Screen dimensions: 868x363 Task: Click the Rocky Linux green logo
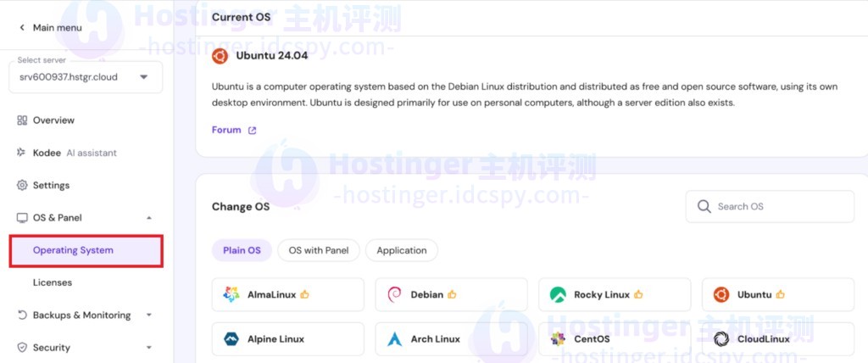pyautogui.click(x=558, y=294)
